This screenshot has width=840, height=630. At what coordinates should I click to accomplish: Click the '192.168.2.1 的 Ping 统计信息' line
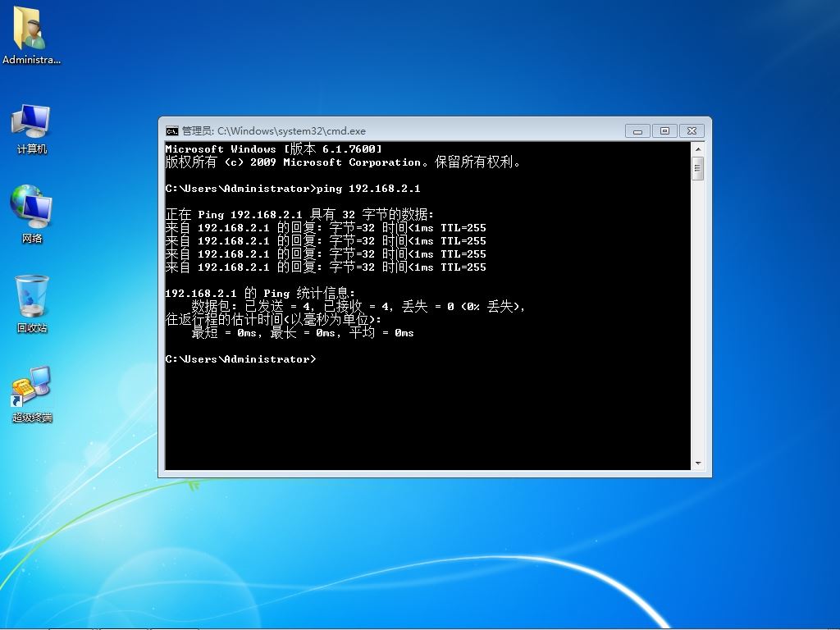[x=260, y=293]
